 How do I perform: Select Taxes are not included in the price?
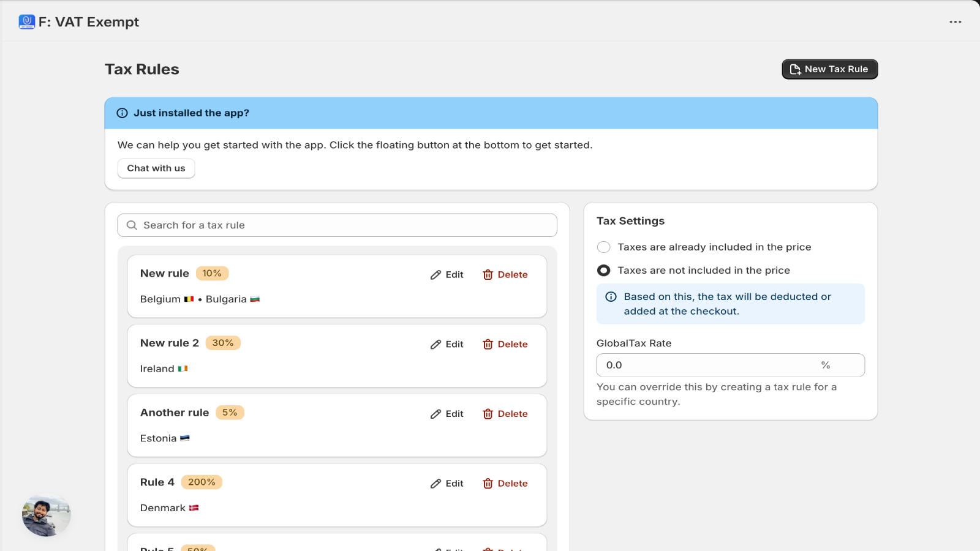click(604, 271)
